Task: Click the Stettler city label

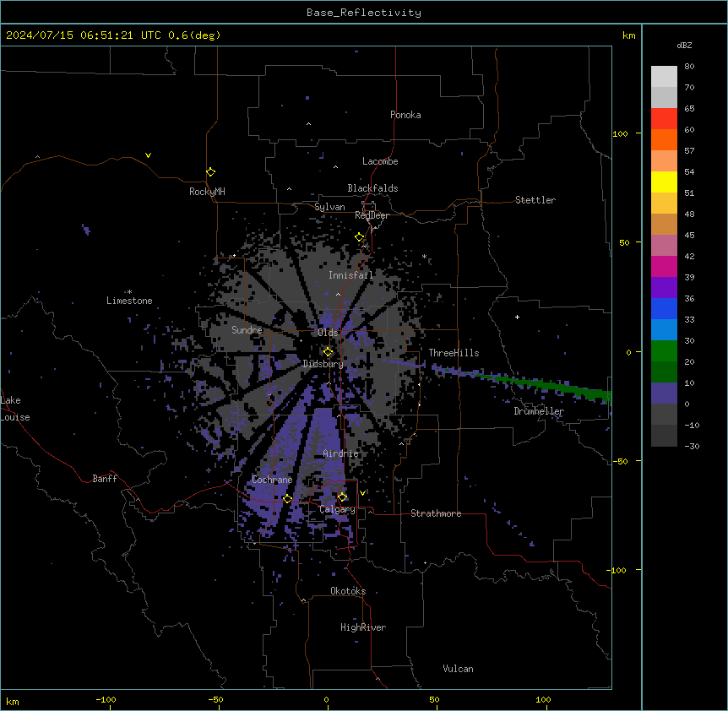Action: click(x=535, y=200)
